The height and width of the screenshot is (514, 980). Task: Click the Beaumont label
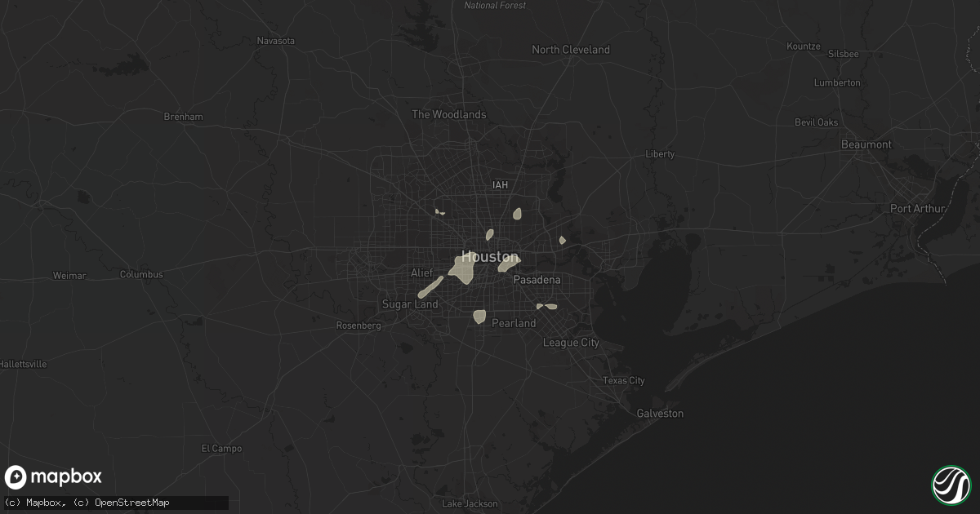point(866,144)
